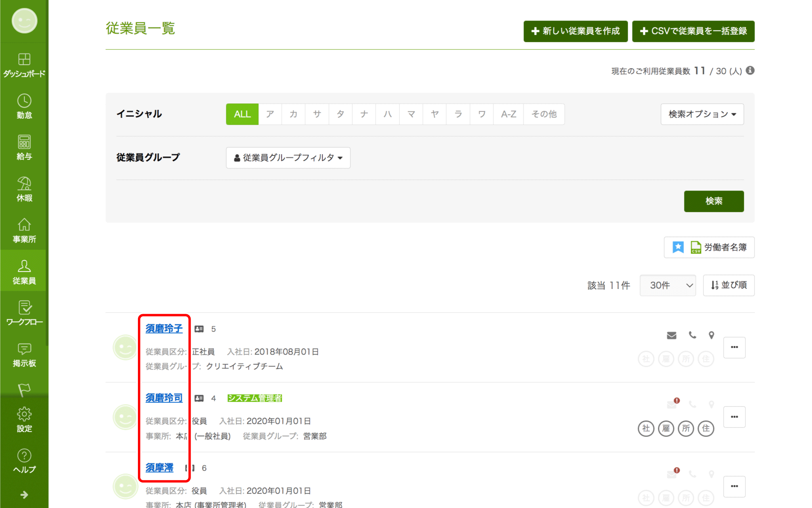The image size is (812, 508).
Task: Click the smiley logo at top of sidebar
Action: click(x=24, y=21)
